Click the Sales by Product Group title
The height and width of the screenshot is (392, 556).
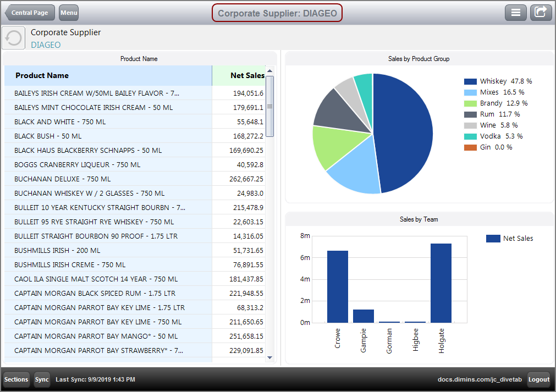(419, 59)
